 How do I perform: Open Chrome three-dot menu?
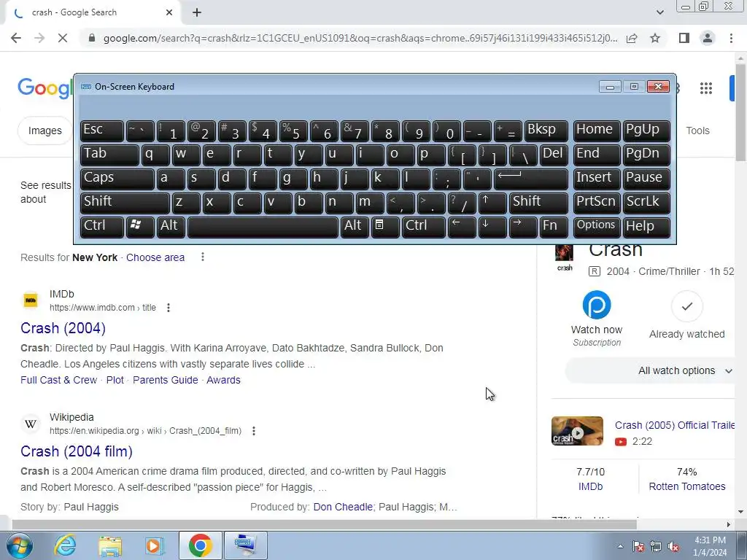click(x=731, y=38)
